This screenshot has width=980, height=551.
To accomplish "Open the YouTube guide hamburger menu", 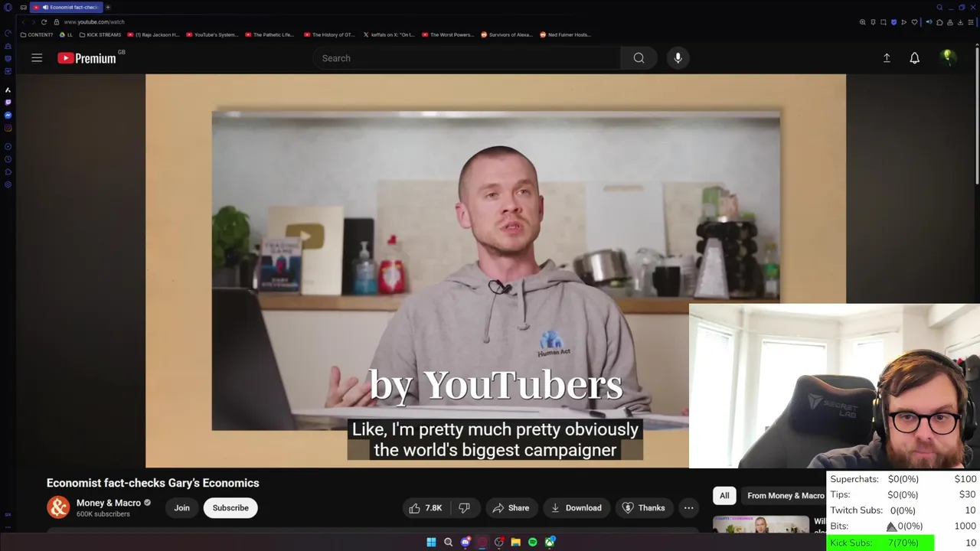I will pyautogui.click(x=37, y=58).
